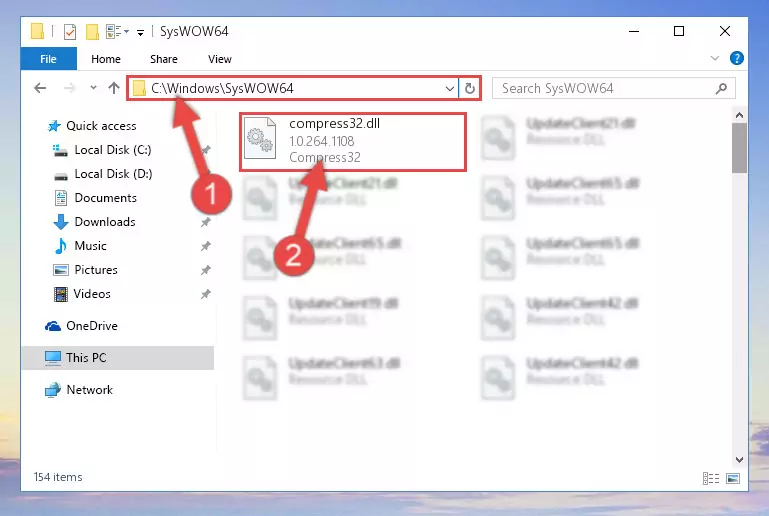
Task: Click the address bar path C:\Windows\SysWOW64
Action: 222,88
